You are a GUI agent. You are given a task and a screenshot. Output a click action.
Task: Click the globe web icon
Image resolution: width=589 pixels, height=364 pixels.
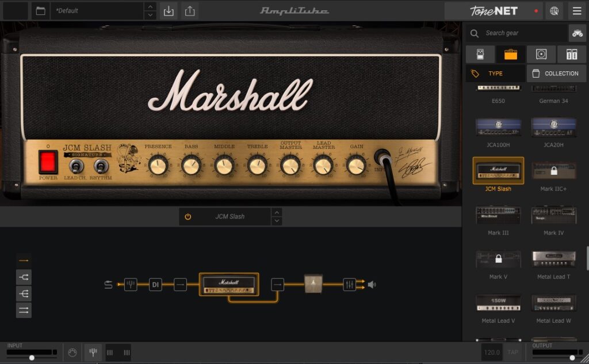[554, 11]
